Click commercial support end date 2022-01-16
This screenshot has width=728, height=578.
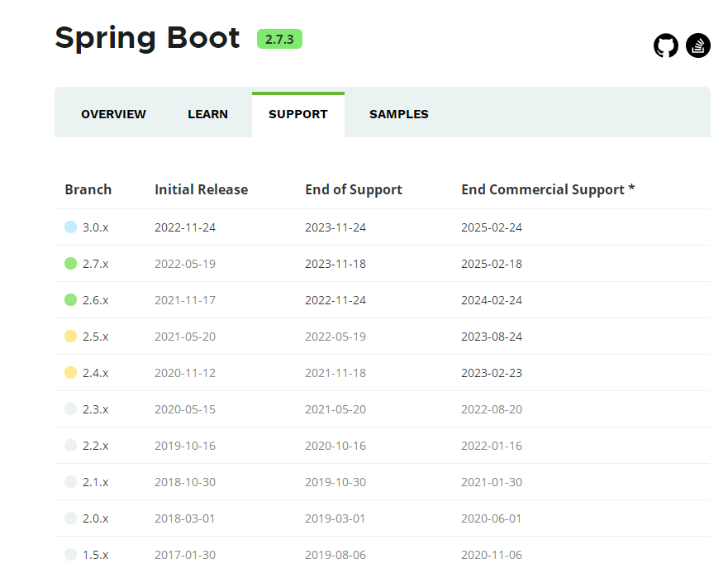pos(492,446)
